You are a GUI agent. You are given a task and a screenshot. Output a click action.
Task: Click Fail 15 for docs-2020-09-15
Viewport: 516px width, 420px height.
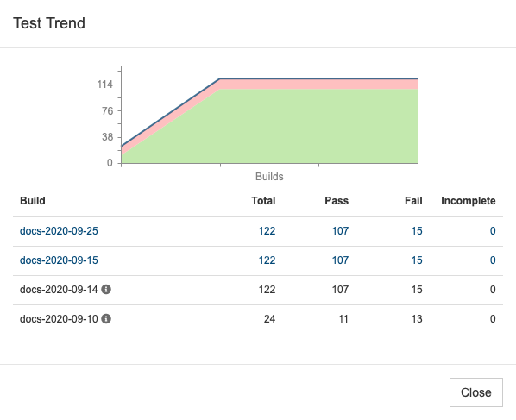click(417, 260)
